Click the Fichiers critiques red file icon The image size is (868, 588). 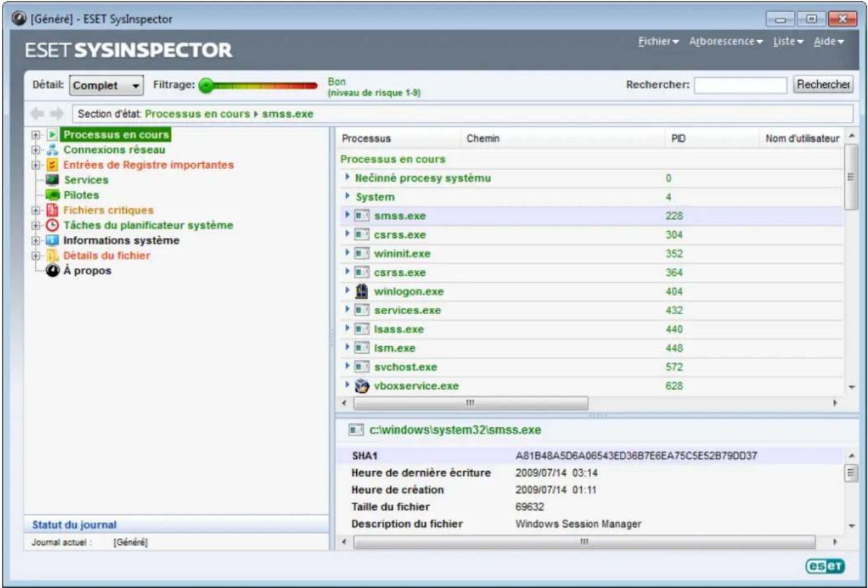[x=52, y=210]
